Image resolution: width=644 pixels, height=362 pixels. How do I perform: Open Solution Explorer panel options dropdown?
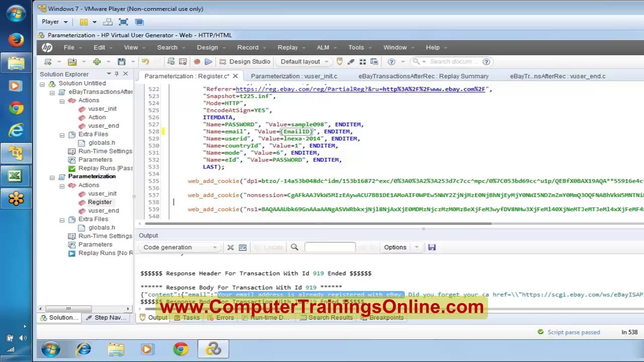pyautogui.click(x=108, y=74)
